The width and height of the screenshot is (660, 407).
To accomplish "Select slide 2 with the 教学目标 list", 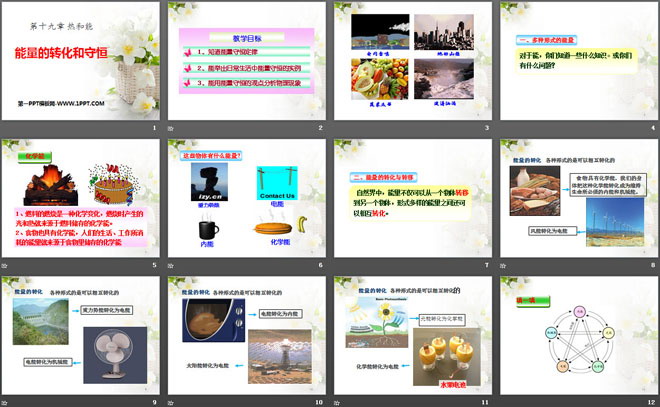I will pos(247,61).
